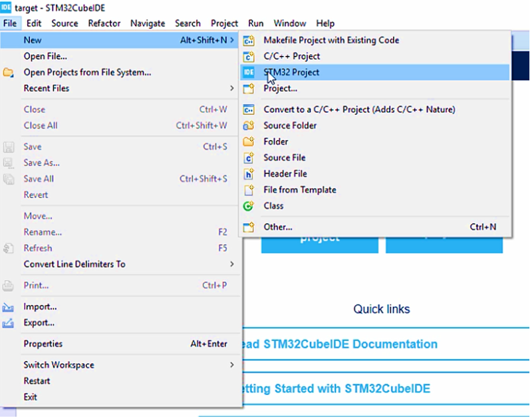Click the Makefile Project with Existing Code icon
This screenshot has width=532, height=420.
coord(248,41)
